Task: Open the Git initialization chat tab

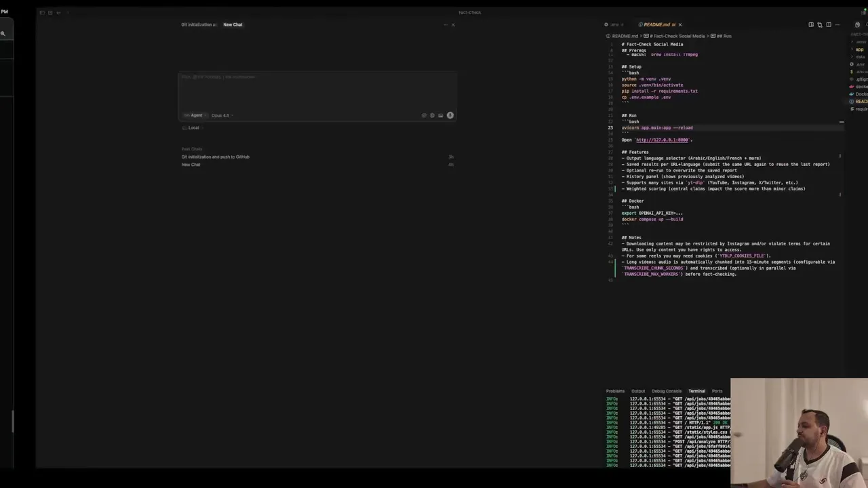Action: pyautogui.click(x=199, y=24)
